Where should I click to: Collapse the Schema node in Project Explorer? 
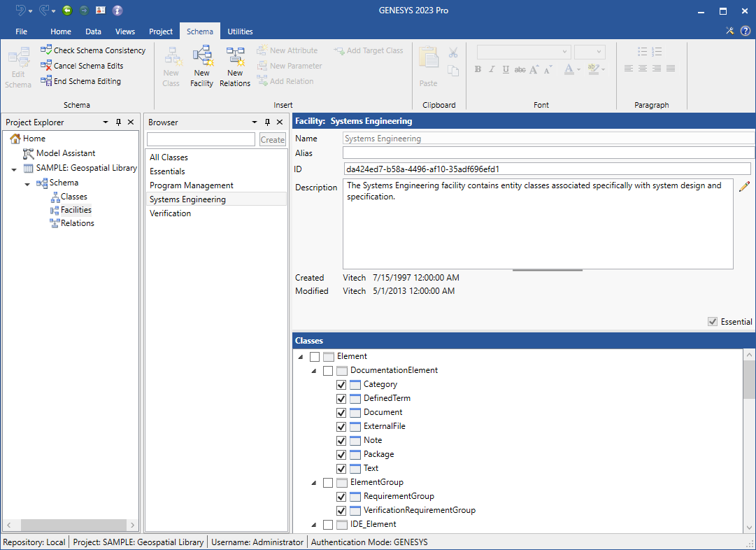click(27, 184)
